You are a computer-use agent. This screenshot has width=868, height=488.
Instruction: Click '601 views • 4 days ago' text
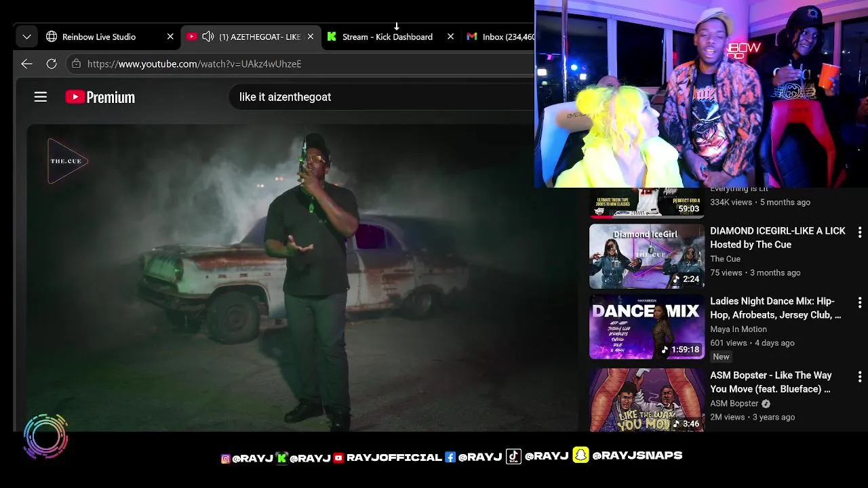click(x=752, y=343)
